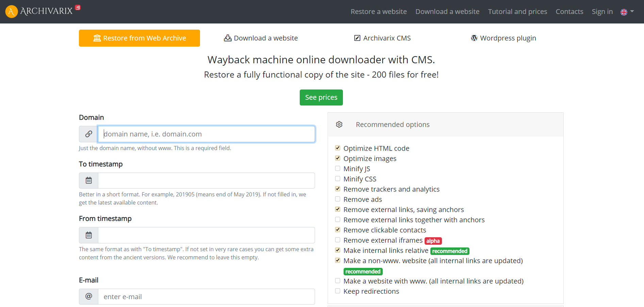Enable Keep redirections checkbox
This screenshot has height=307, width=644.
tap(337, 291)
